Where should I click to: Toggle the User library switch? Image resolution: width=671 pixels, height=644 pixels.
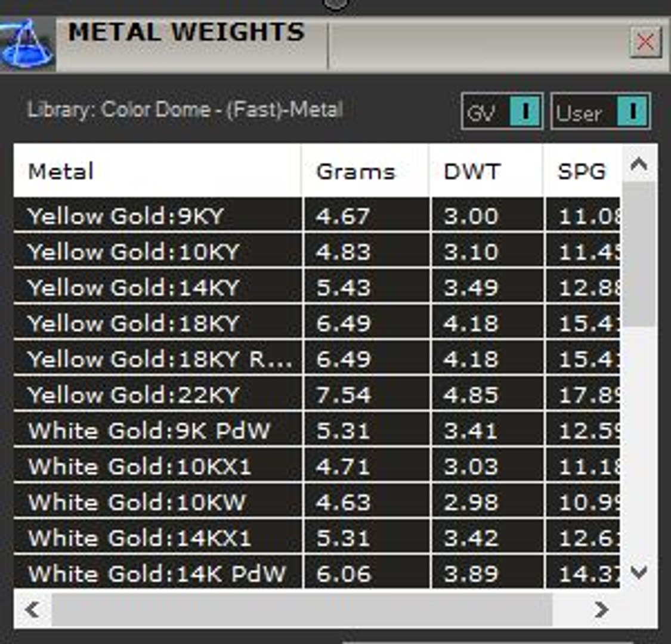(601, 112)
